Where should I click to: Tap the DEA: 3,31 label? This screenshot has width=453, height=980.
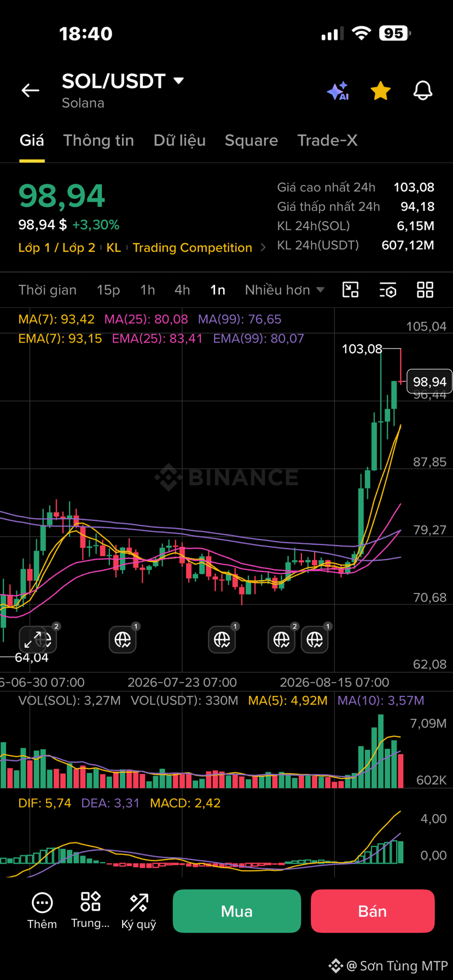111,803
